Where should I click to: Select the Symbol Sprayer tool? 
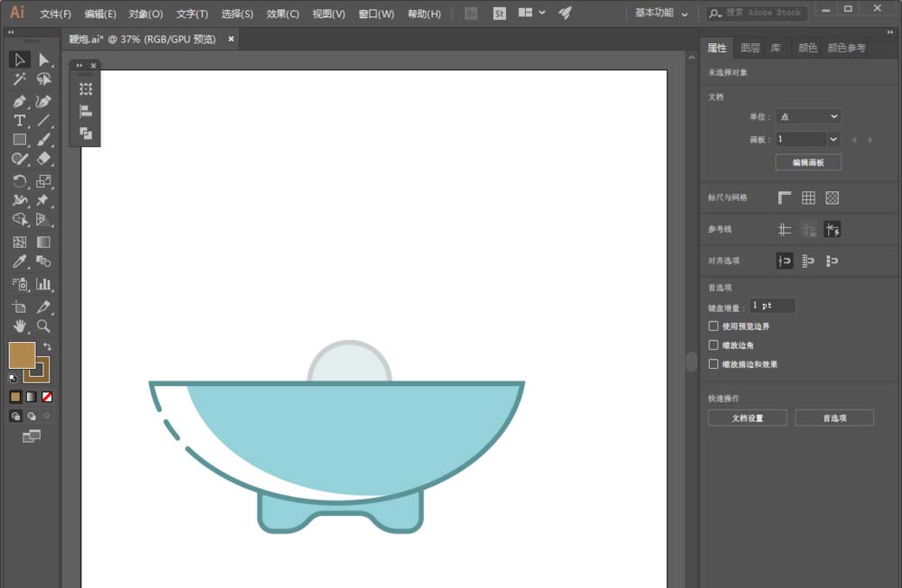[x=19, y=284]
